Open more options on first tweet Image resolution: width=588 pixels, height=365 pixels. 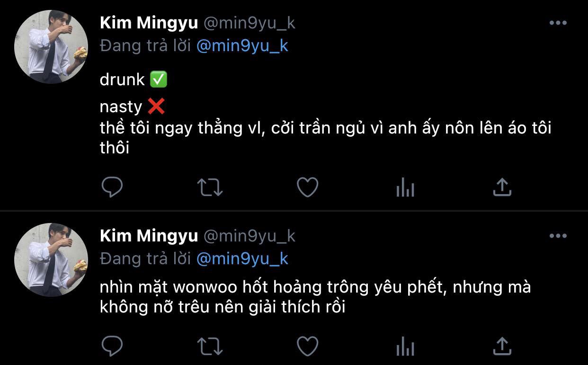(558, 23)
